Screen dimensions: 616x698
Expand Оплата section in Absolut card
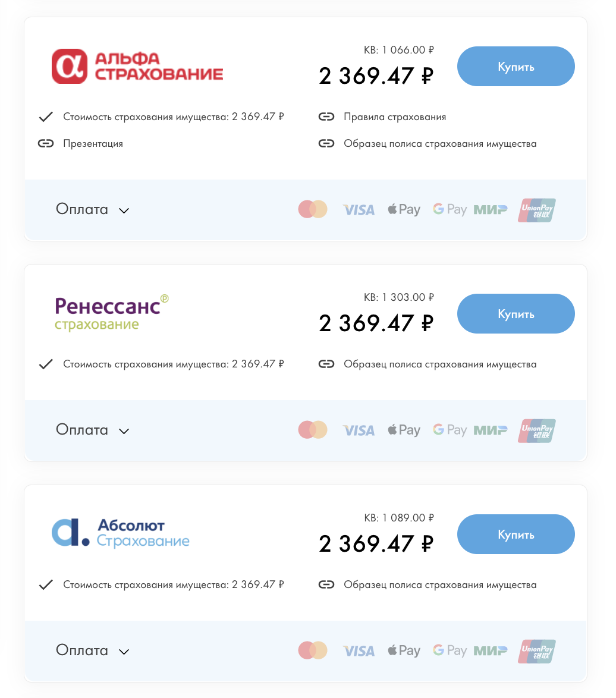tap(93, 650)
